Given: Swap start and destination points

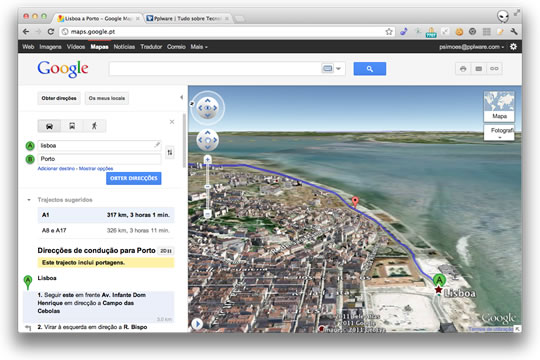Looking at the screenshot, I should (170, 152).
